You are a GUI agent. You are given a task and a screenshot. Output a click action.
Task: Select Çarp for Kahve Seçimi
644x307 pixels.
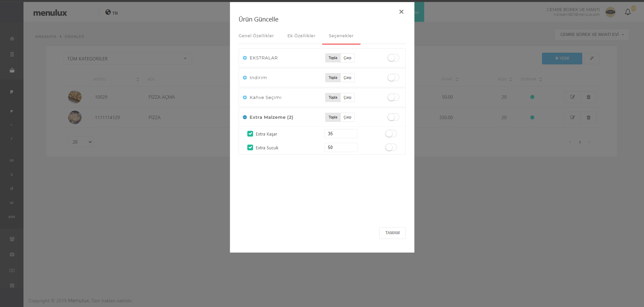click(x=347, y=97)
